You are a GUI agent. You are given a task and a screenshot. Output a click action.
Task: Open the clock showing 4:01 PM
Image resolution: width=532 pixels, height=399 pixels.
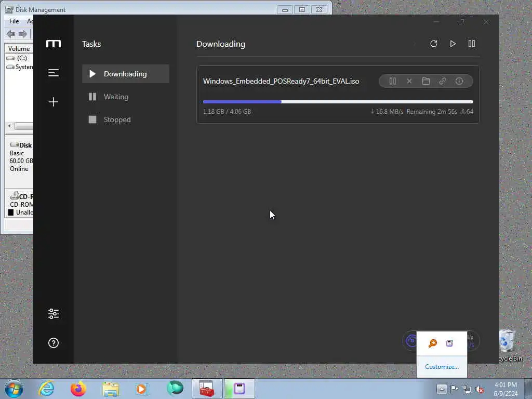(x=506, y=389)
